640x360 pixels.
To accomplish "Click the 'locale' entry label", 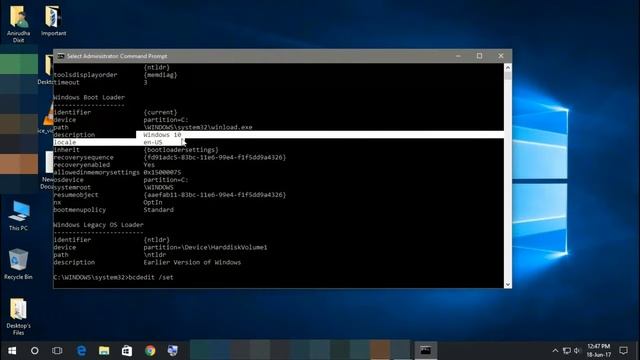I will pos(65,142).
